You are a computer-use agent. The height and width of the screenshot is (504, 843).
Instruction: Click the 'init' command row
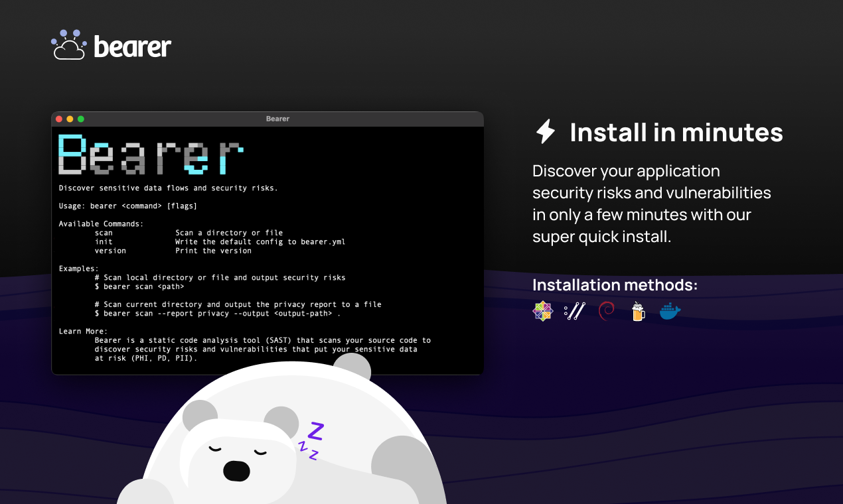point(220,242)
